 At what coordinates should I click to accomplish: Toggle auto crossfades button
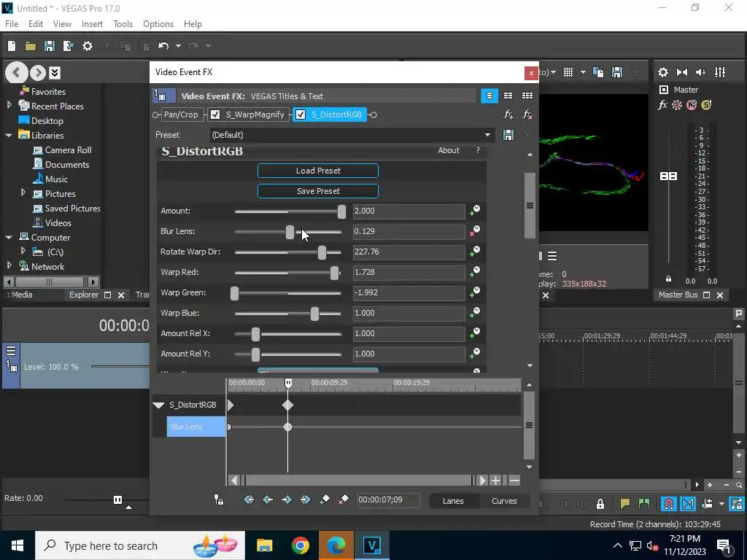(x=688, y=503)
